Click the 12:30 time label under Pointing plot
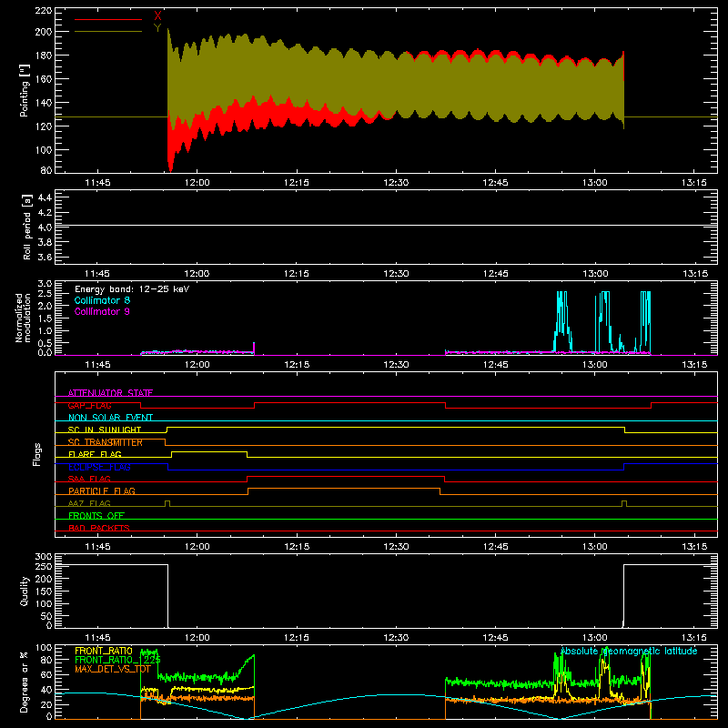 (396, 183)
